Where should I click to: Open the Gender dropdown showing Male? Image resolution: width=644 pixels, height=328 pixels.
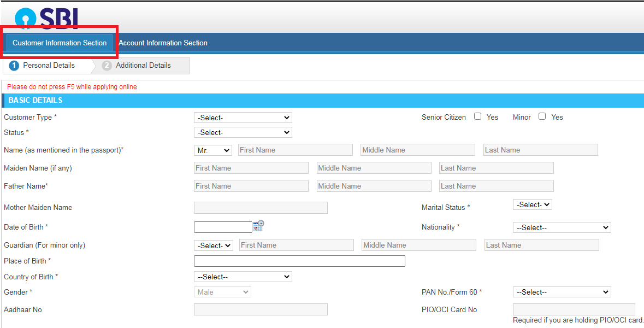point(222,292)
